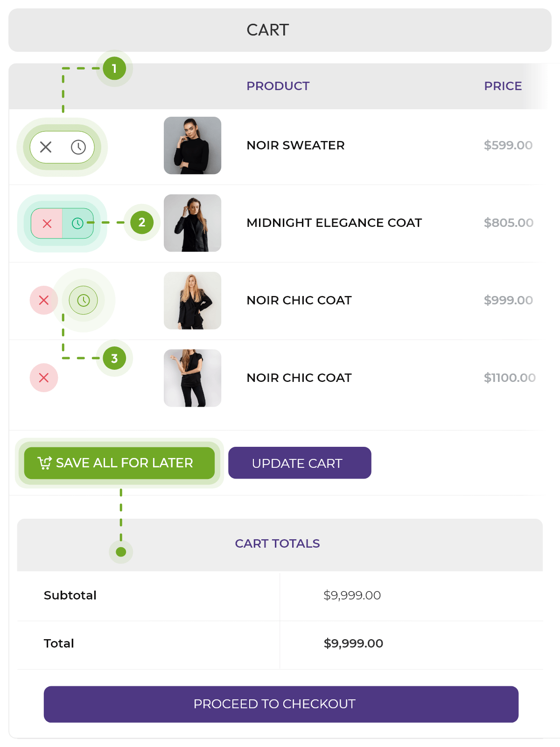The image size is (560, 747).
Task: Open the Midnight Elegance Coat product image
Action: click(192, 223)
